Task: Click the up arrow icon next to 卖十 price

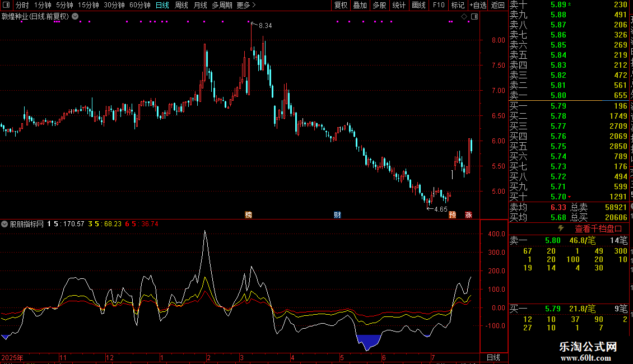Action: click(569, 4)
